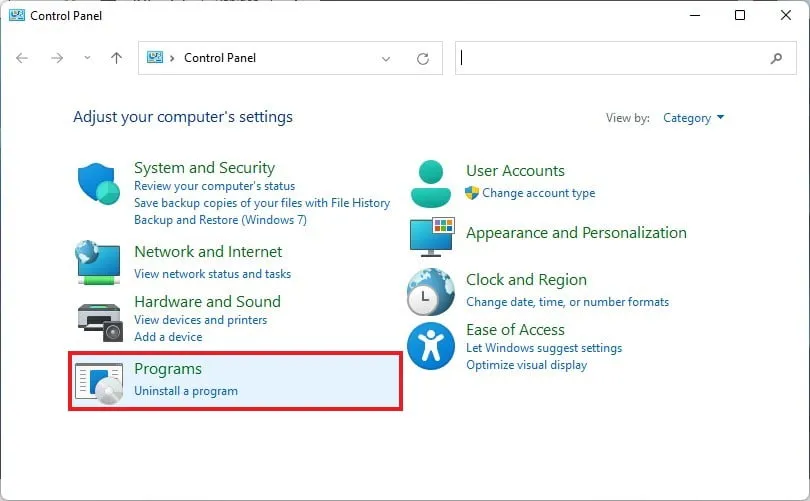
Task: Expand the address bar history dropdown
Action: tap(386, 58)
